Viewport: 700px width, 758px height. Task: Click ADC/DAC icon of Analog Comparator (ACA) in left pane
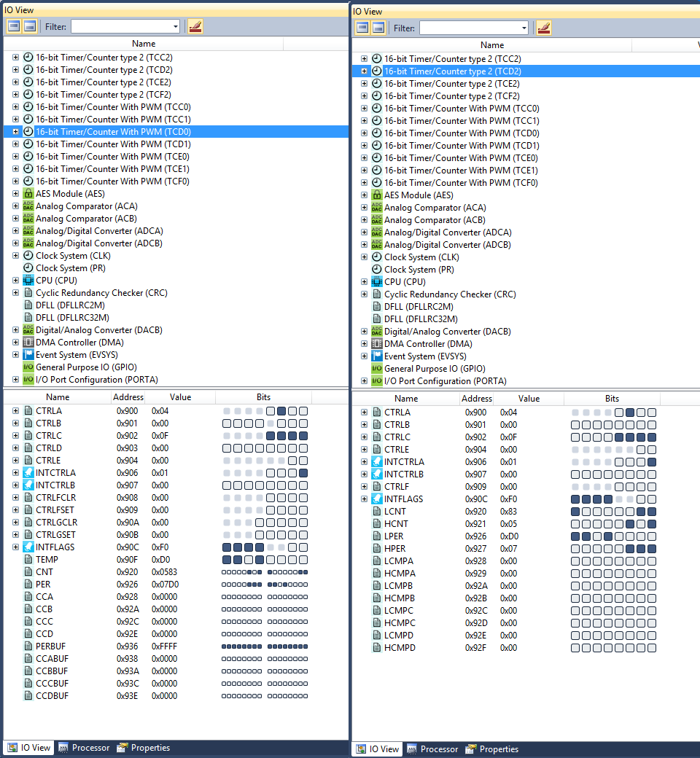coord(28,206)
